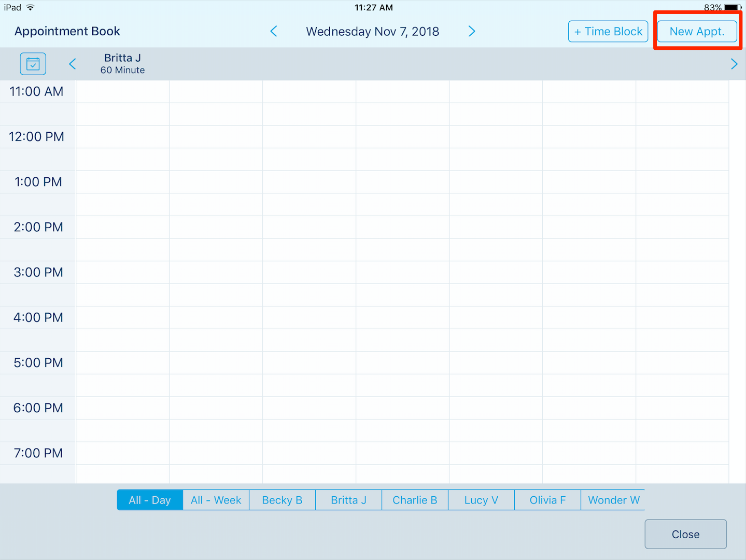Tap the battery status icon
Viewport: 746px width, 560px height.
tap(733, 8)
